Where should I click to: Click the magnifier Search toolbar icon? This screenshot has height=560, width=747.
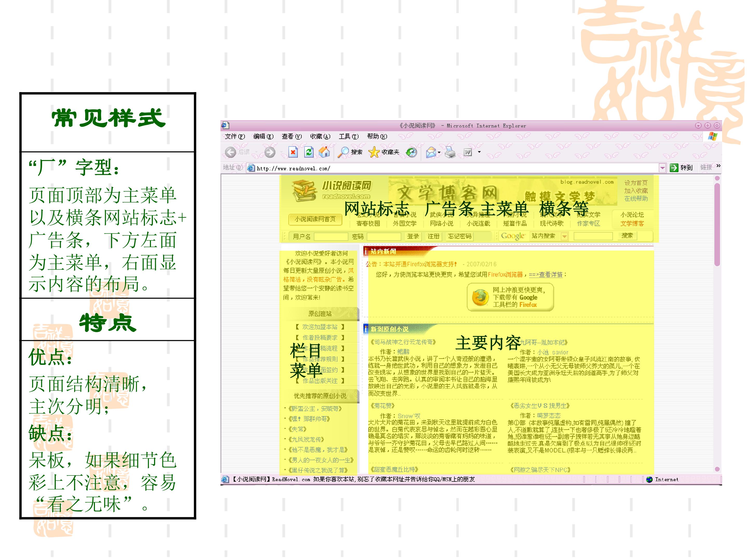343,152
